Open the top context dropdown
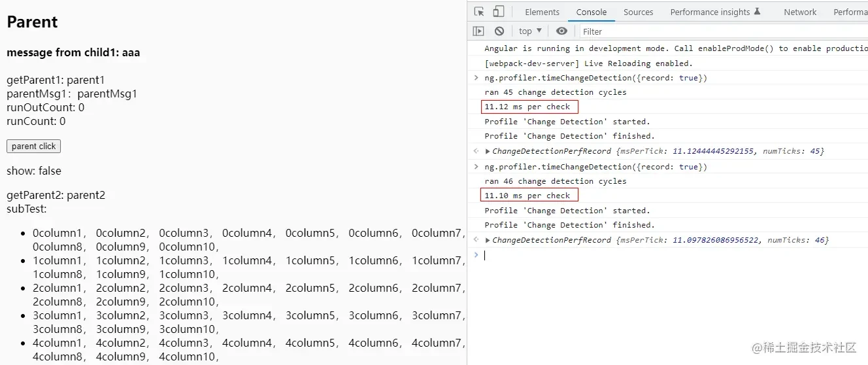Viewport: 868px width, 365px height. click(x=530, y=31)
